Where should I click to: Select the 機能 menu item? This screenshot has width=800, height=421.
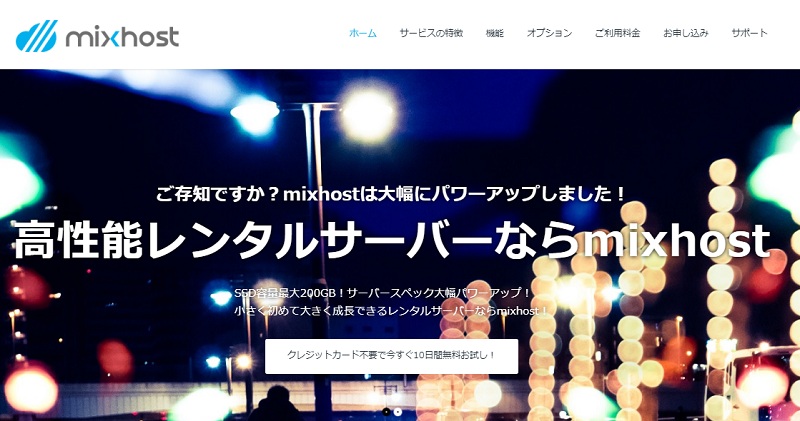click(x=495, y=33)
